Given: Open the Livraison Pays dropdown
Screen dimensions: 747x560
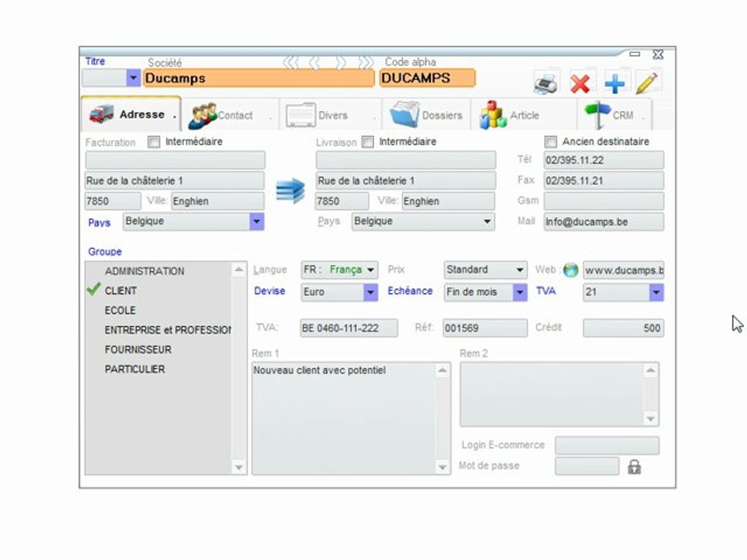Looking at the screenshot, I should point(487,222).
